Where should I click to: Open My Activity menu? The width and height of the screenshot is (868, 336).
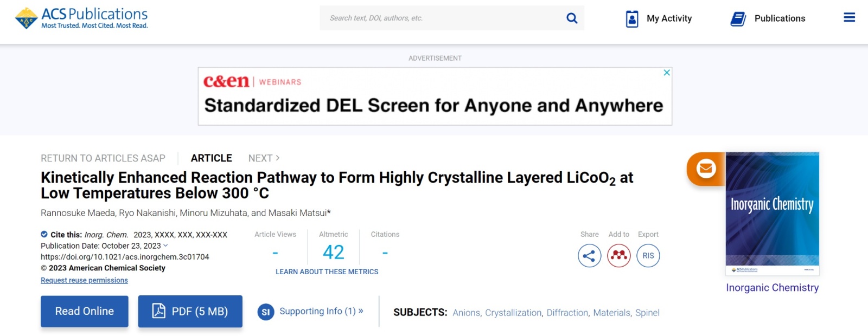pyautogui.click(x=659, y=18)
